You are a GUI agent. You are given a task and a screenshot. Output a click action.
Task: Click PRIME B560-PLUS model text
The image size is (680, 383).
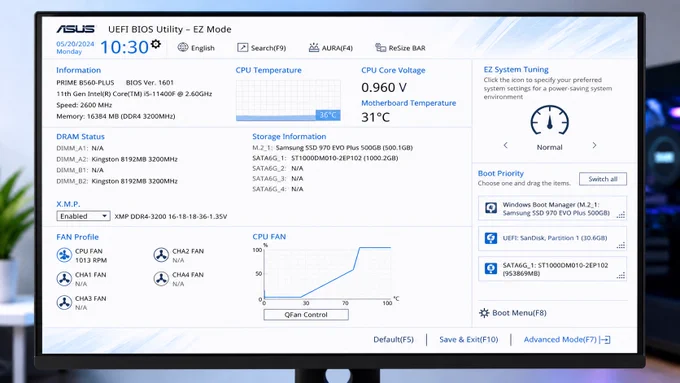coord(85,82)
